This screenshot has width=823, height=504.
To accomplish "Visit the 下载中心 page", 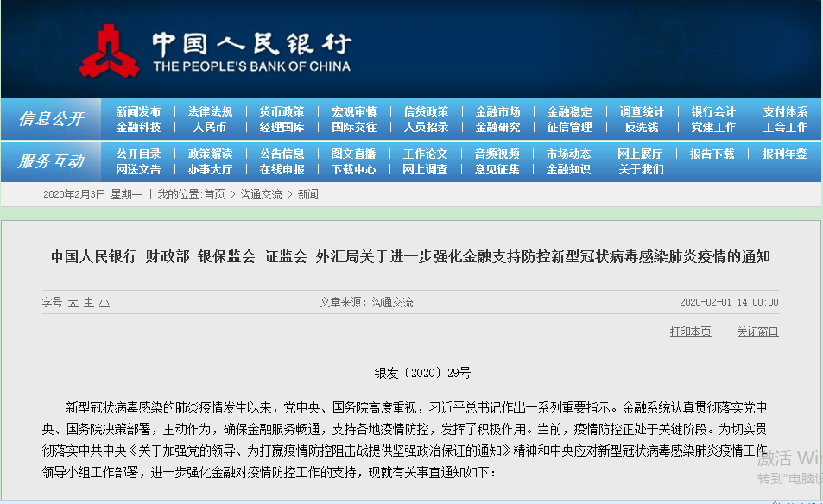I will pos(353,170).
